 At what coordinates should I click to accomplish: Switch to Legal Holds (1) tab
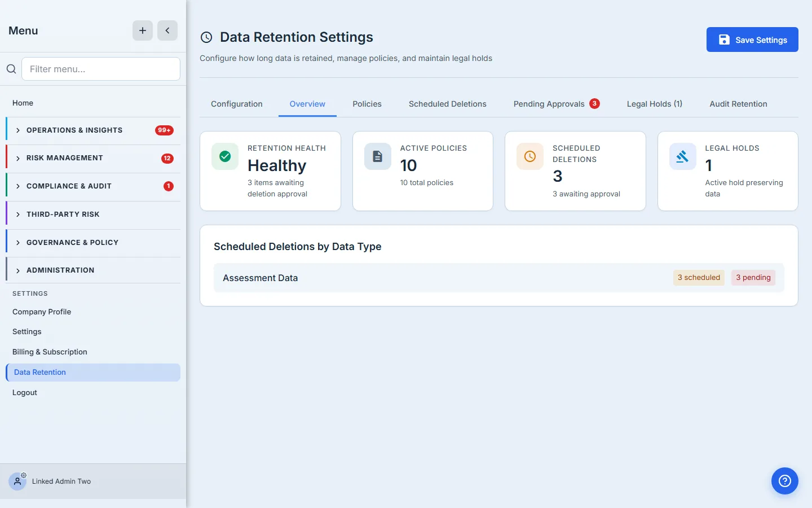(x=655, y=104)
